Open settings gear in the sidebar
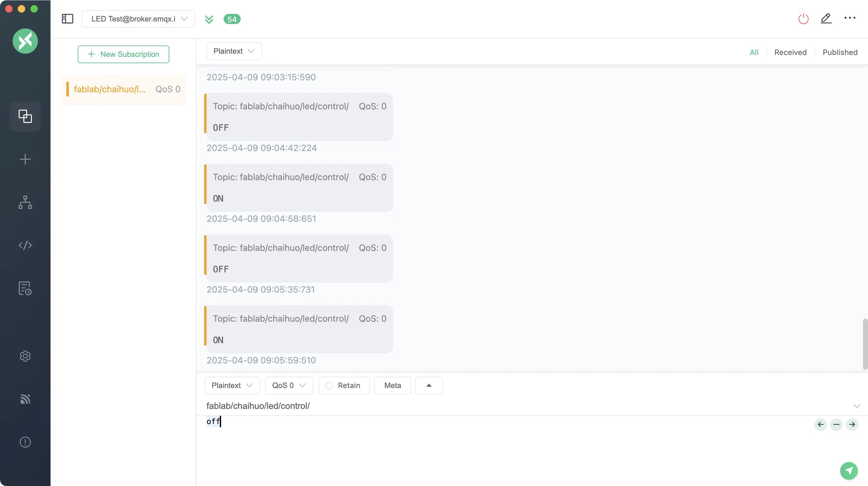The image size is (868, 486). [25, 356]
